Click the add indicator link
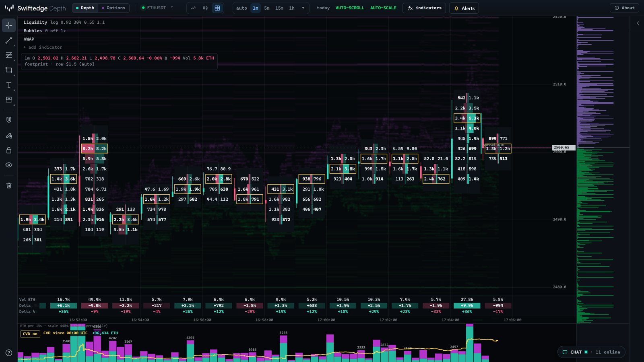 [43, 47]
